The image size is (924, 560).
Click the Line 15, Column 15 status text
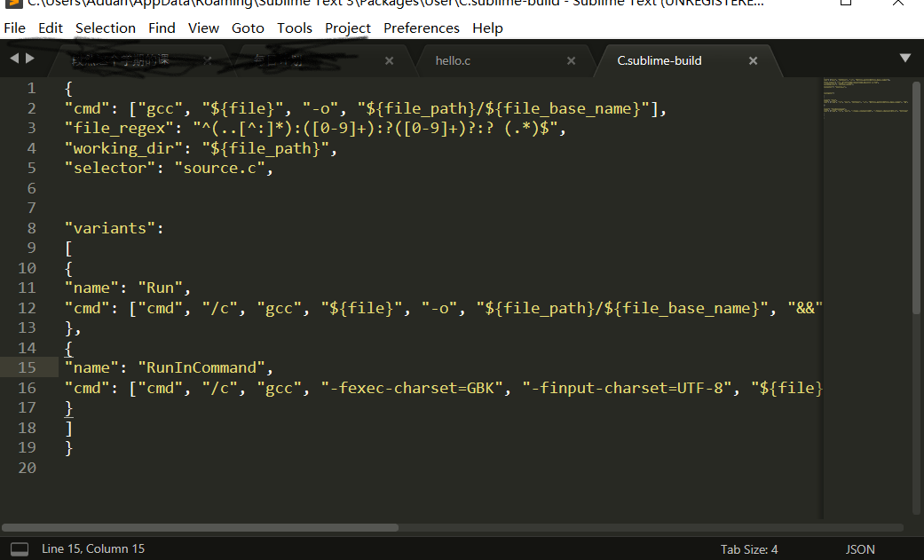(x=93, y=548)
